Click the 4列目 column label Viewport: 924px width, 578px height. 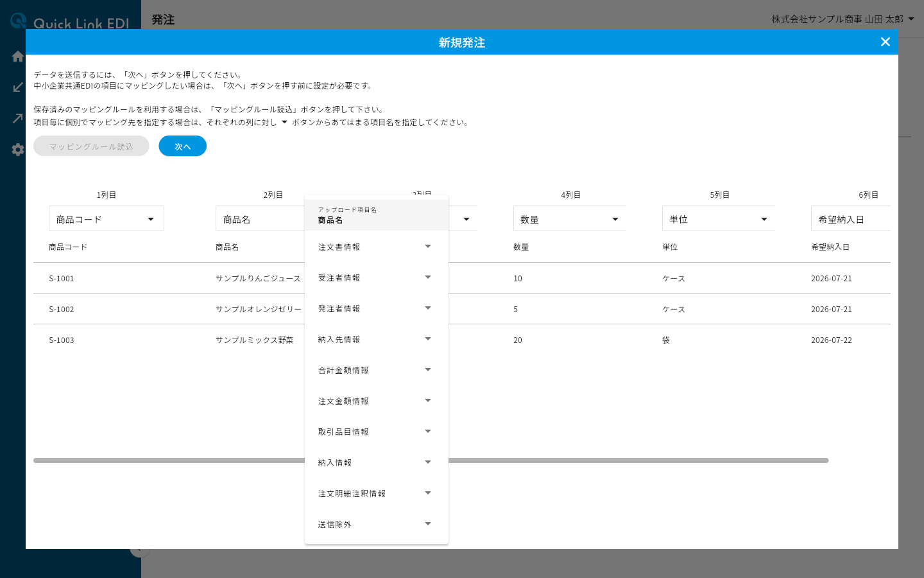571,195
